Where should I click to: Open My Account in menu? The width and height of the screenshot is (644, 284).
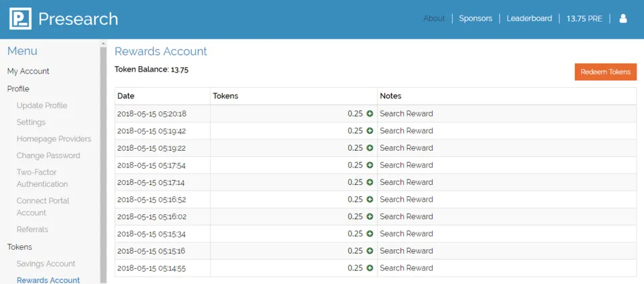pos(28,71)
